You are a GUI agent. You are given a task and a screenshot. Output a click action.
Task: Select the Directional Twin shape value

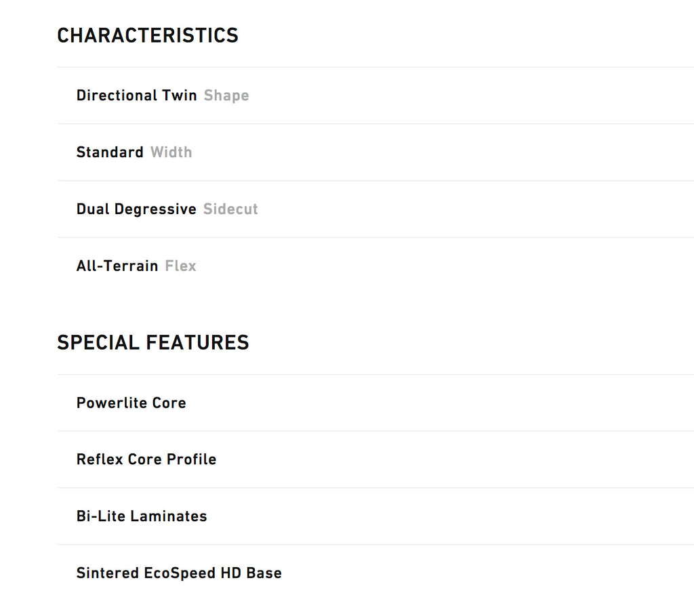pos(136,96)
